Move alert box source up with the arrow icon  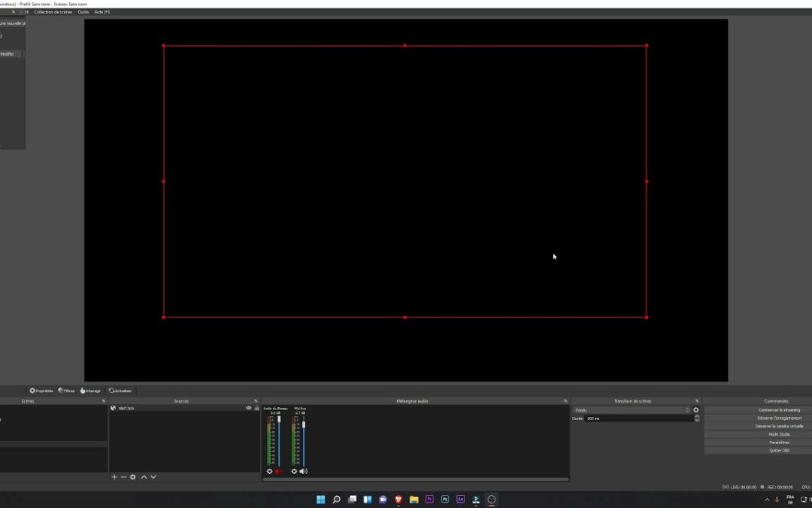click(143, 477)
